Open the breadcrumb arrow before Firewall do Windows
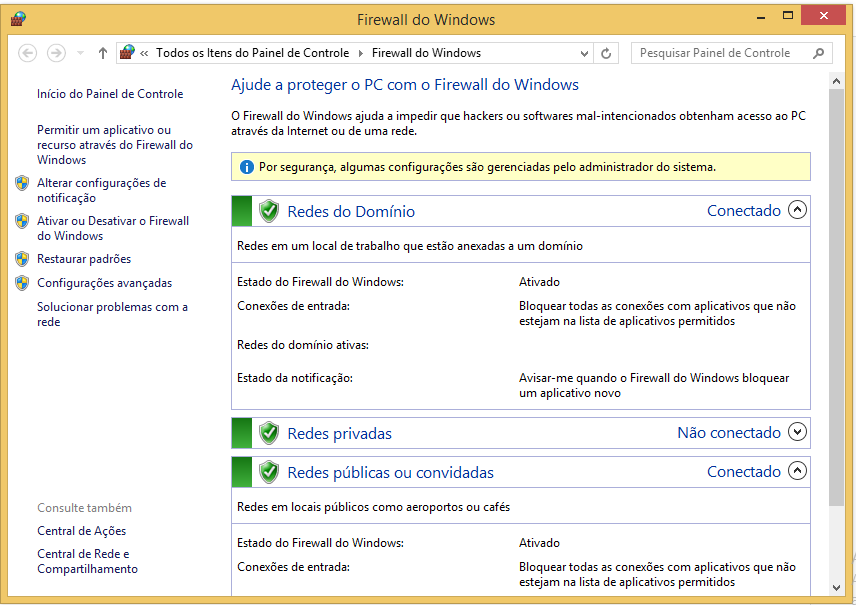Screen dimensions: 856x605 point(360,53)
